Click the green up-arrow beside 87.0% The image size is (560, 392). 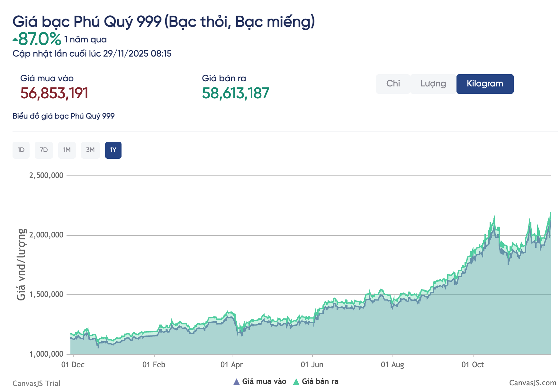pyautogui.click(x=15, y=40)
